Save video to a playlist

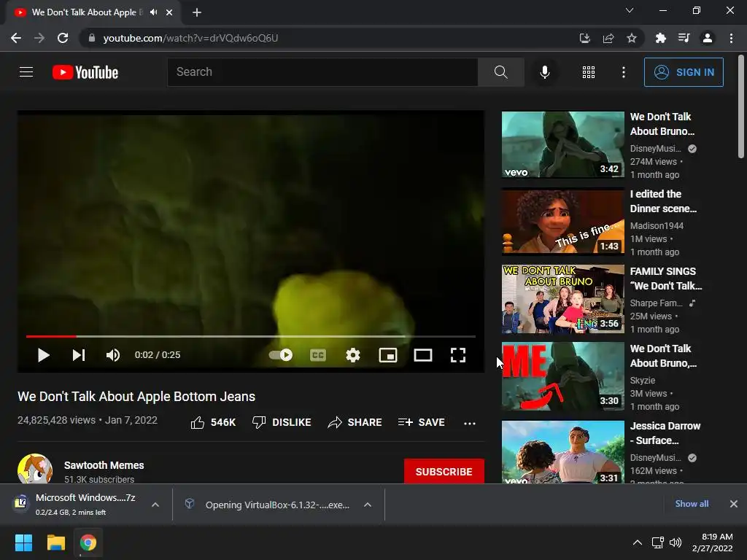[421, 422]
